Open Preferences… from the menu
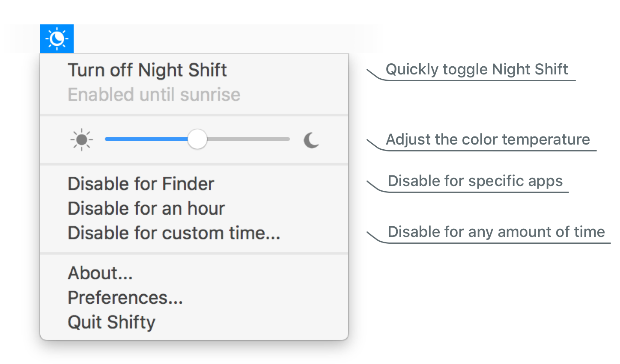The width and height of the screenshot is (620, 364). pos(125,298)
